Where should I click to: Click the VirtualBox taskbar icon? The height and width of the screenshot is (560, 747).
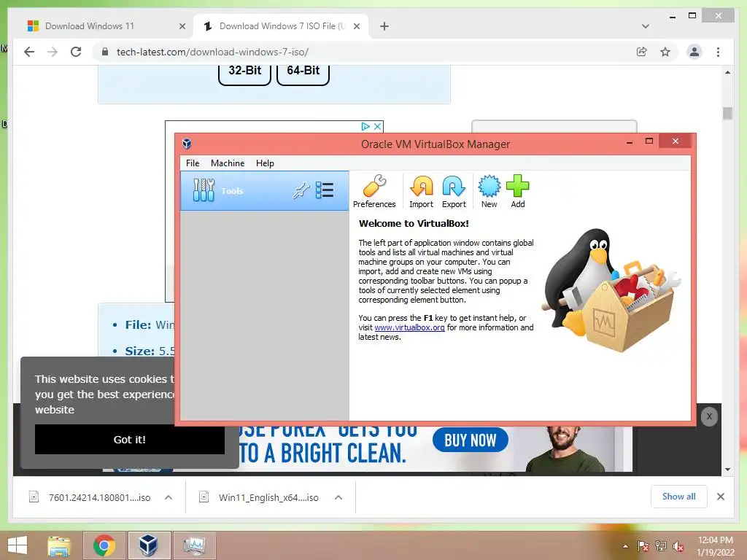[149, 545]
